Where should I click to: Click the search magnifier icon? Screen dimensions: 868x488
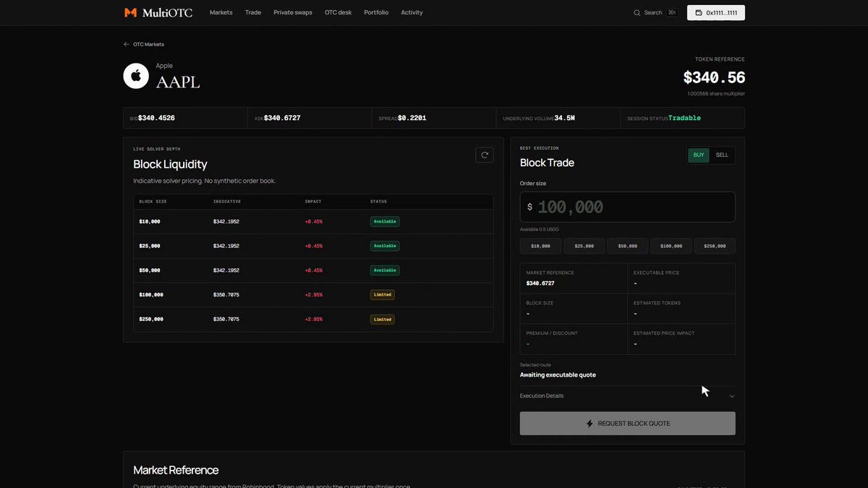637,12
